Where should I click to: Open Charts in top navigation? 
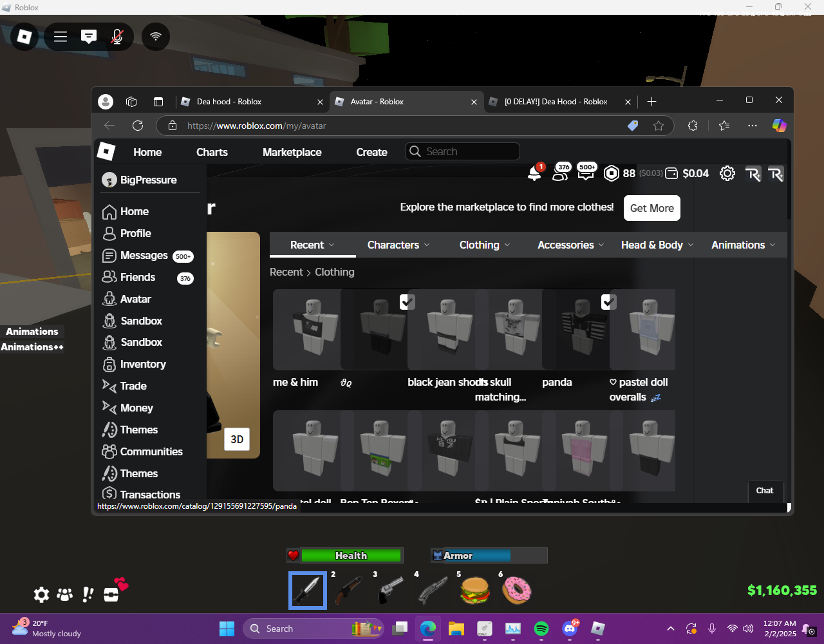coord(212,152)
